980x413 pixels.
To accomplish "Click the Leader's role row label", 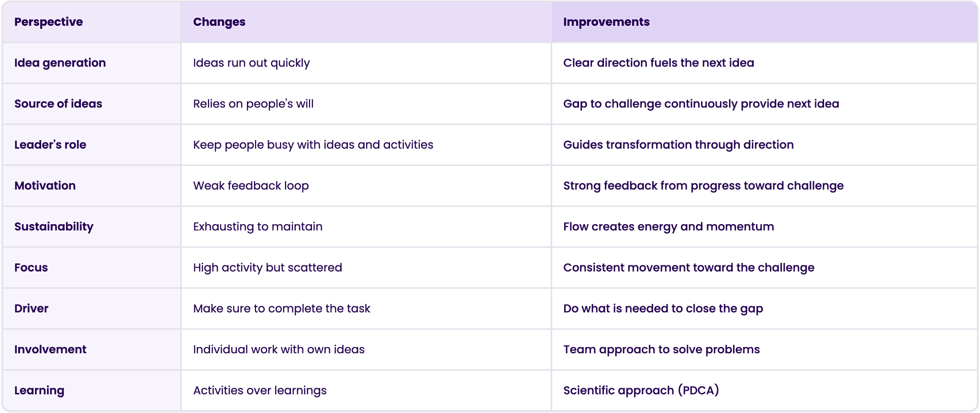I will click(50, 145).
